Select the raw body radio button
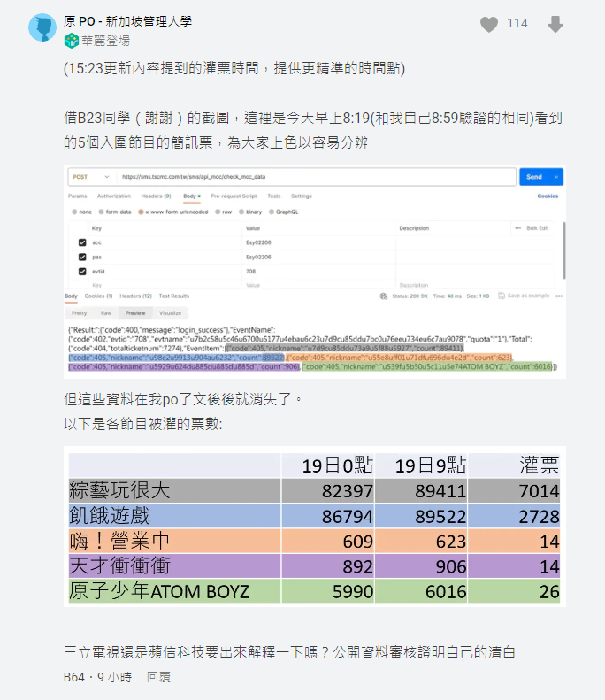The width and height of the screenshot is (605, 700). pyautogui.click(x=218, y=212)
